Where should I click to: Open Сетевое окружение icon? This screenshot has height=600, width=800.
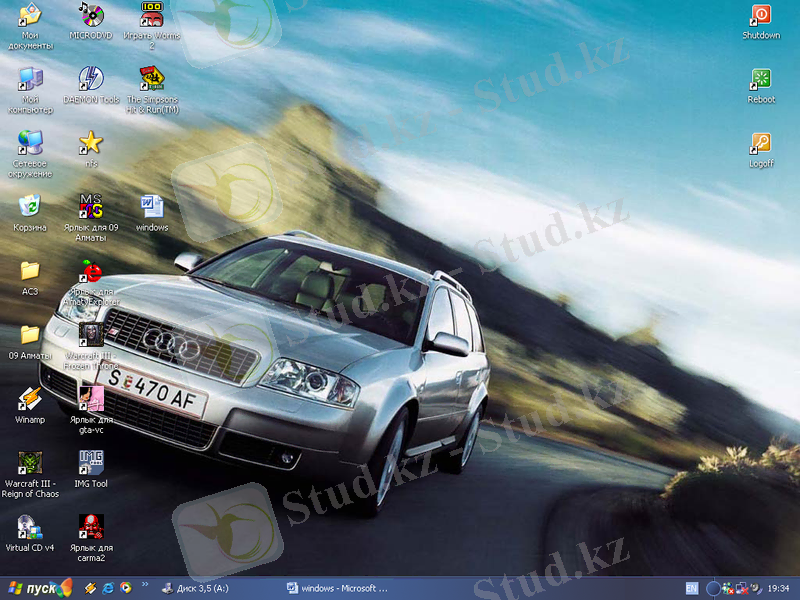(x=30, y=154)
